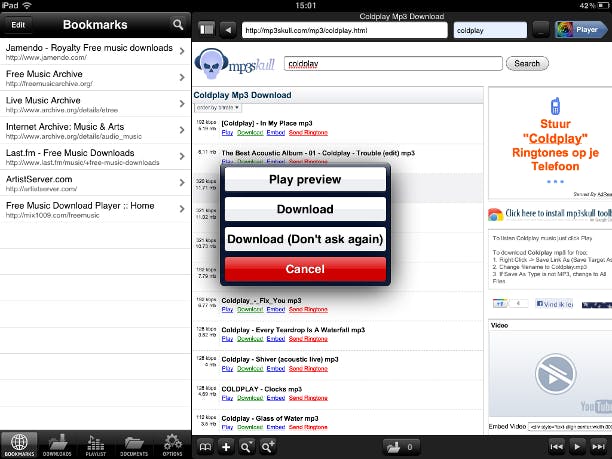Open ArtistServer.com bookmark chevron
The image size is (612, 459).
tap(182, 183)
